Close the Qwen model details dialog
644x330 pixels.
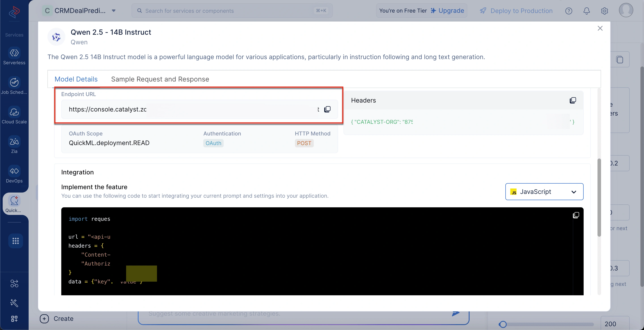(x=600, y=28)
